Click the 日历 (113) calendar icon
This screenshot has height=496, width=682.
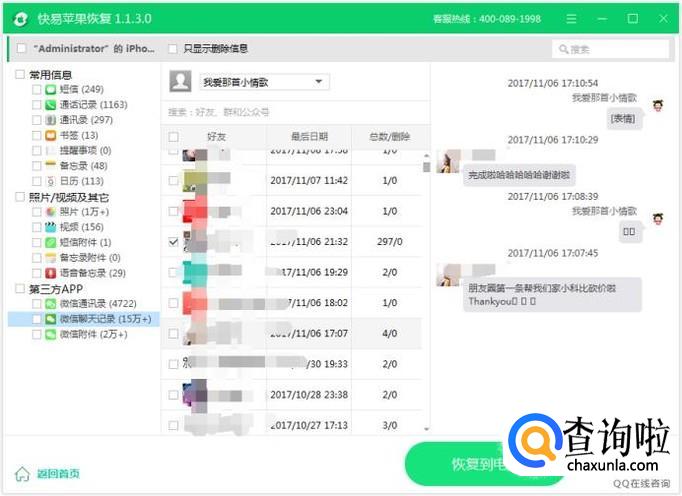[51, 181]
